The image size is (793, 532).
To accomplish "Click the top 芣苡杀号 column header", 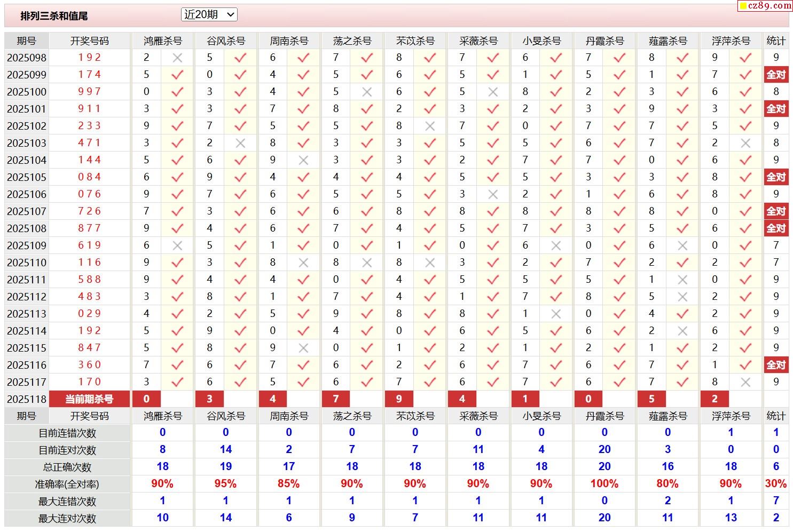I will 415,41.
